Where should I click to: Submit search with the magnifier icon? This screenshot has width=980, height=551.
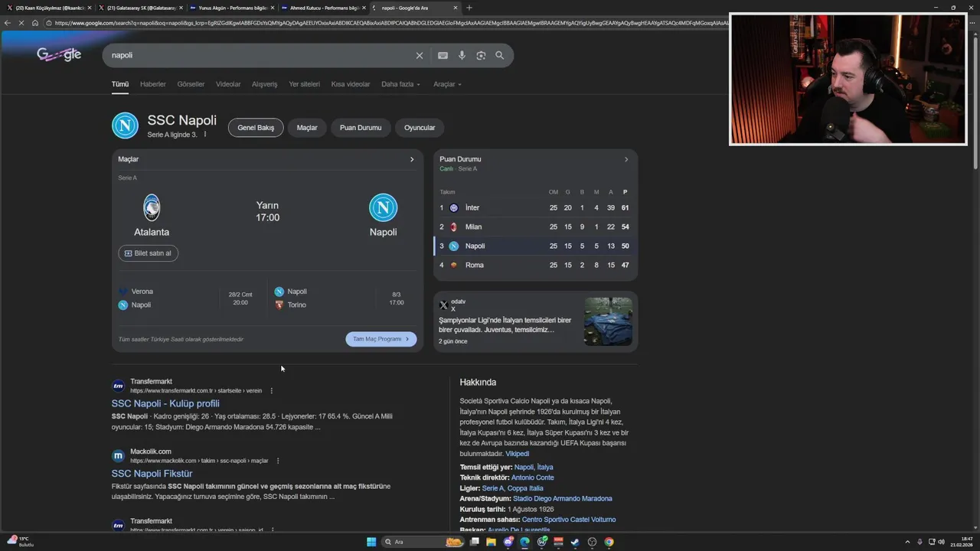click(499, 55)
